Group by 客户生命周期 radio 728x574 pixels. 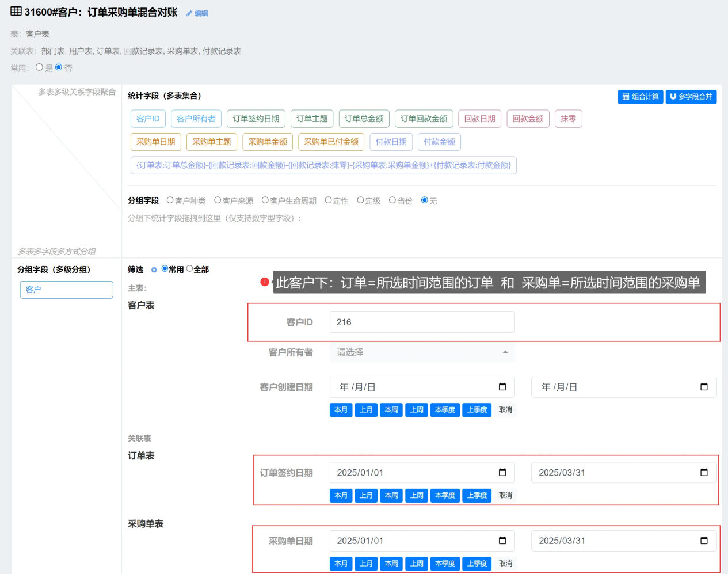(265, 200)
